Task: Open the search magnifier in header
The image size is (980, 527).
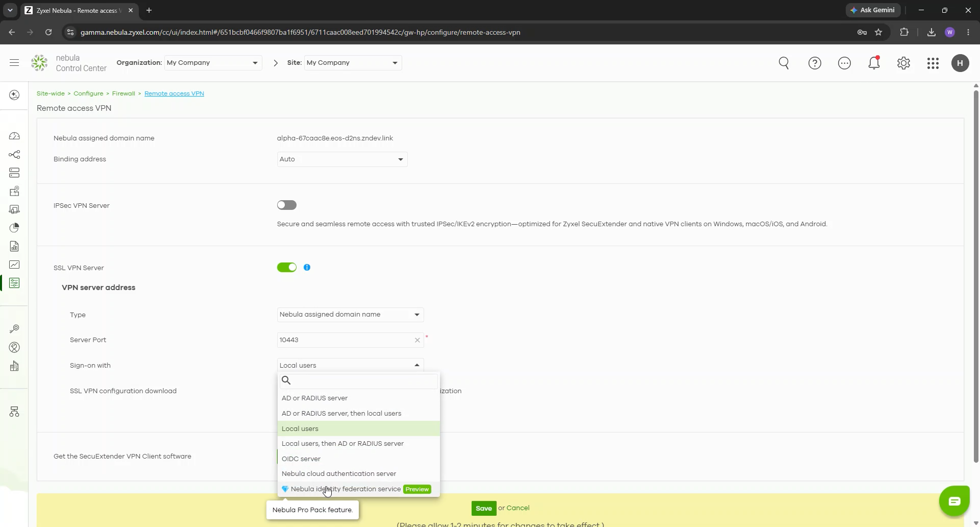Action: (x=784, y=63)
